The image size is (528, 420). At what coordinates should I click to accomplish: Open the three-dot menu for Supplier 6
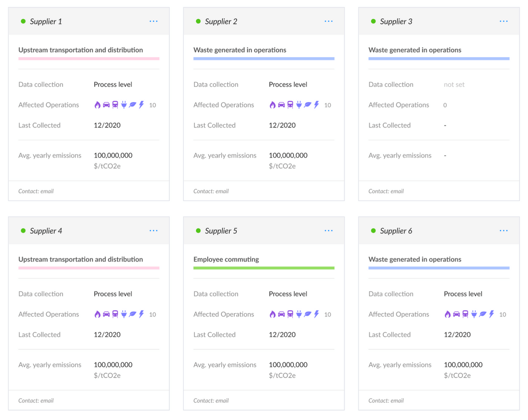click(504, 231)
